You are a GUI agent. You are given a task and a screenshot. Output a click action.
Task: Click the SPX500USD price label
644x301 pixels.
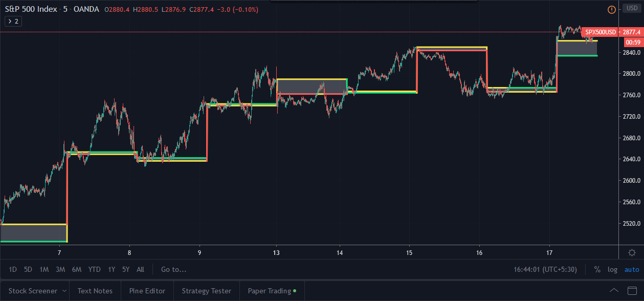click(600, 32)
